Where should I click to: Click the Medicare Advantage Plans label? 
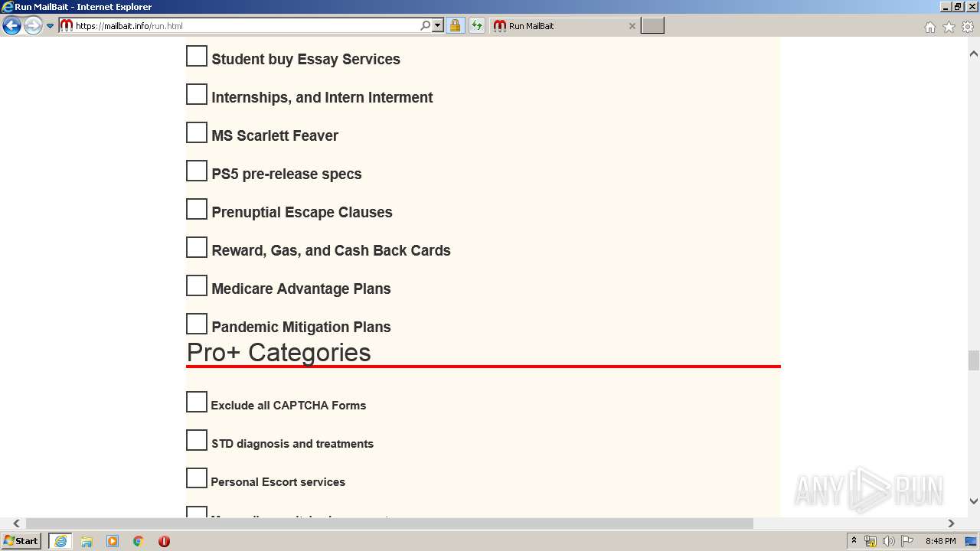click(301, 289)
